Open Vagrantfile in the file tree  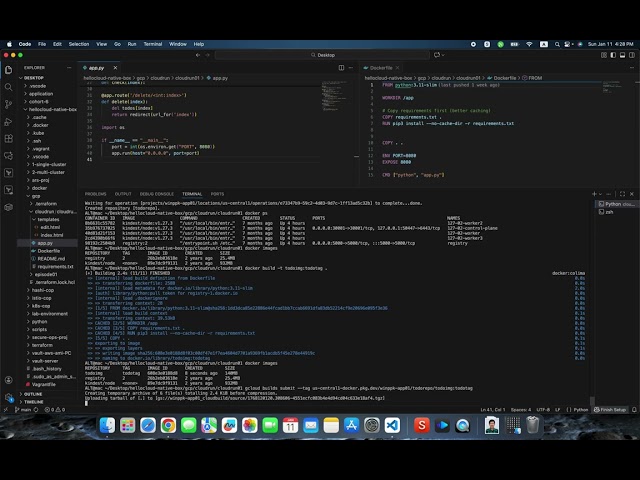point(44,384)
